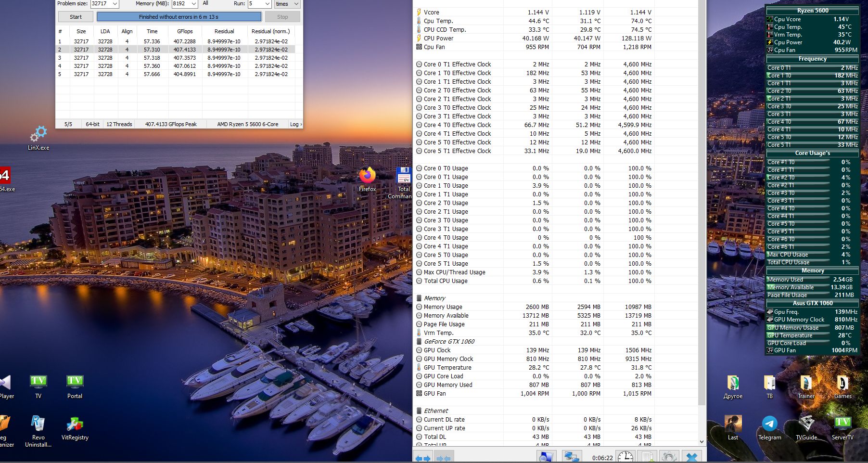Screen dimensions: 868x463
Task: Open the Run count dropdown
Action: click(x=268, y=4)
